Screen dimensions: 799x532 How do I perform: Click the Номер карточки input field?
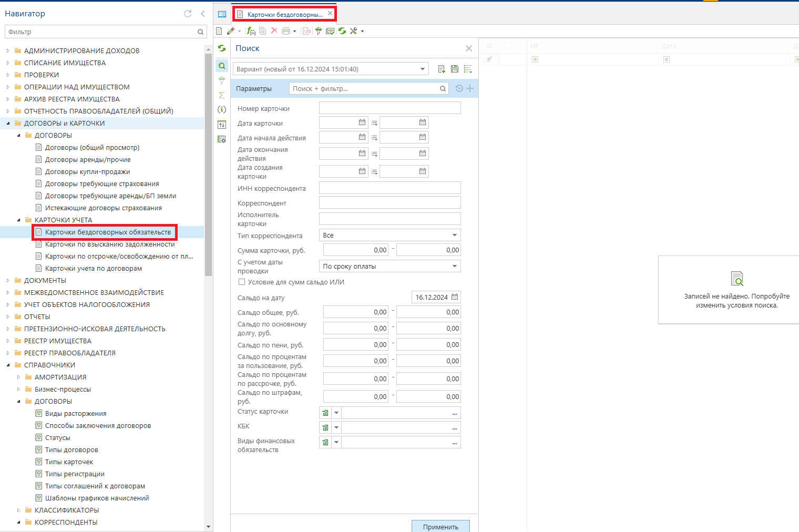pos(390,108)
